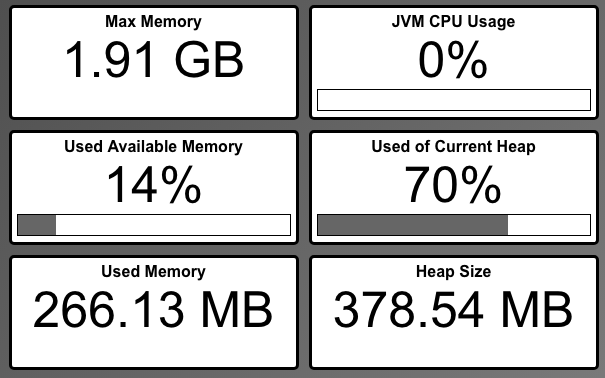Screen dimensions: 605x378
Task: Click blank area below 266.13 MB value
Action: point(154,348)
